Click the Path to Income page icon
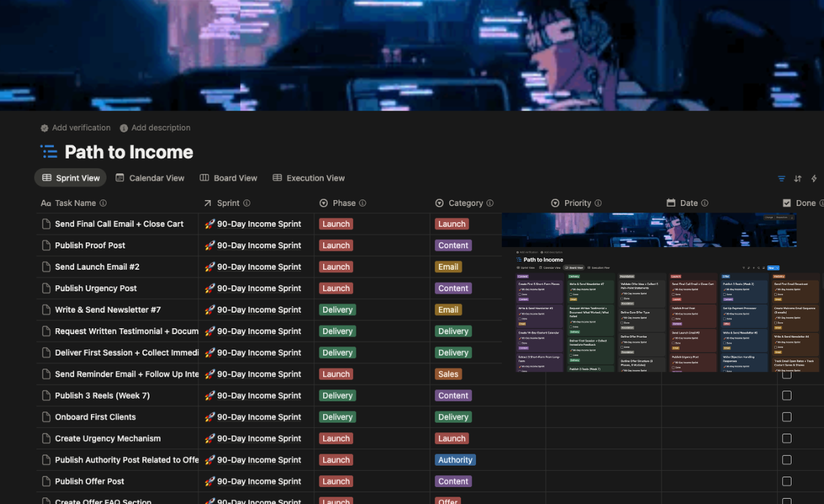824x504 pixels. coord(49,152)
